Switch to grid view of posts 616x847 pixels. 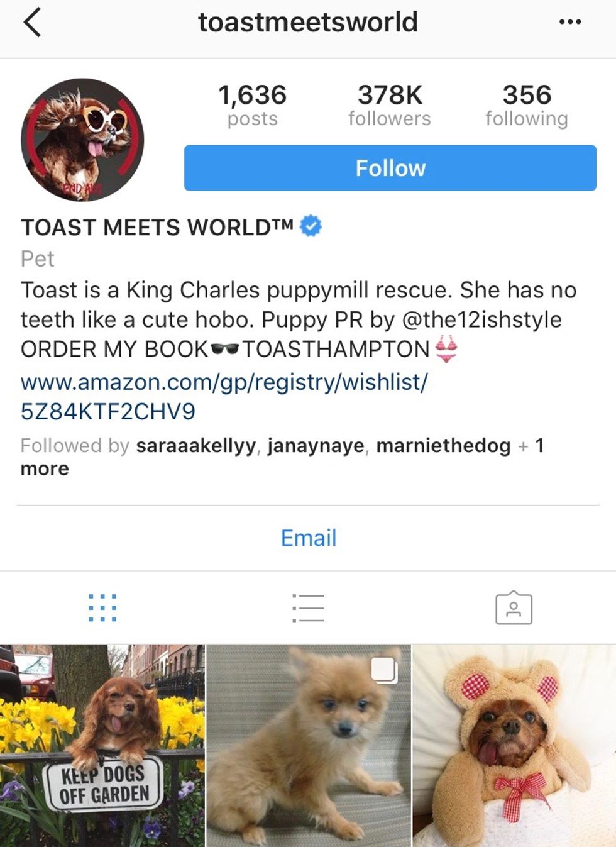click(x=102, y=608)
